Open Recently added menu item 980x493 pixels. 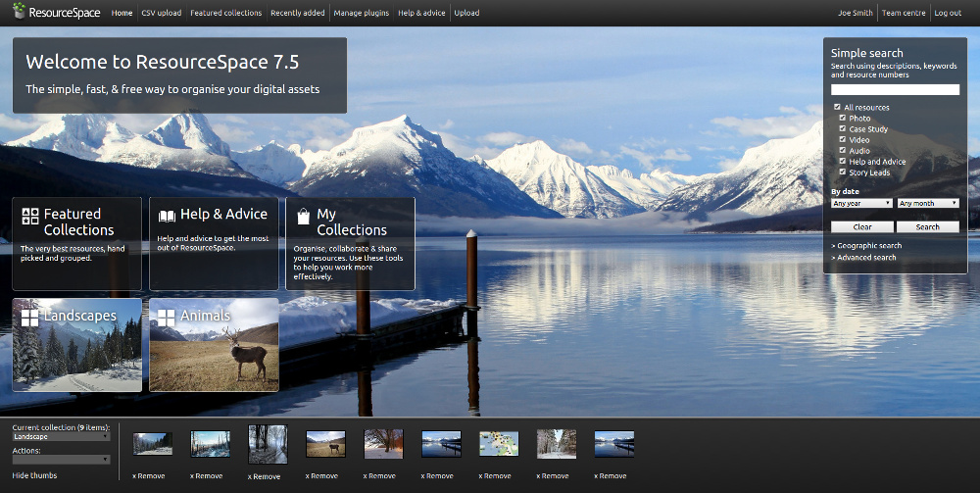[298, 13]
